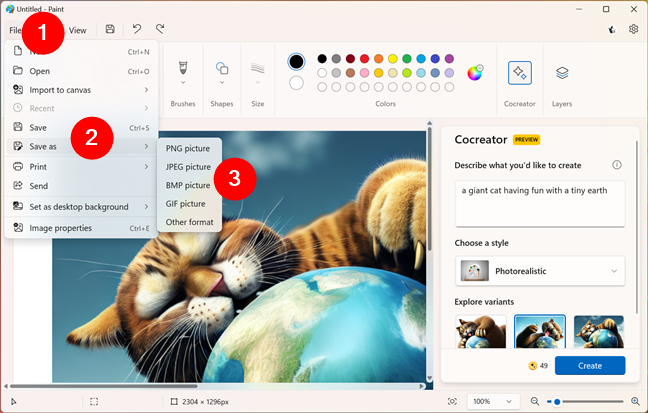Click the Print icon in File menu
The height and width of the screenshot is (413, 648).
click(18, 166)
